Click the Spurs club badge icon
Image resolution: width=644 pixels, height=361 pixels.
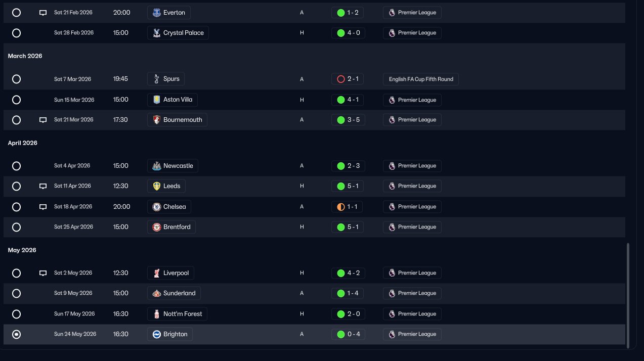(156, 79)
